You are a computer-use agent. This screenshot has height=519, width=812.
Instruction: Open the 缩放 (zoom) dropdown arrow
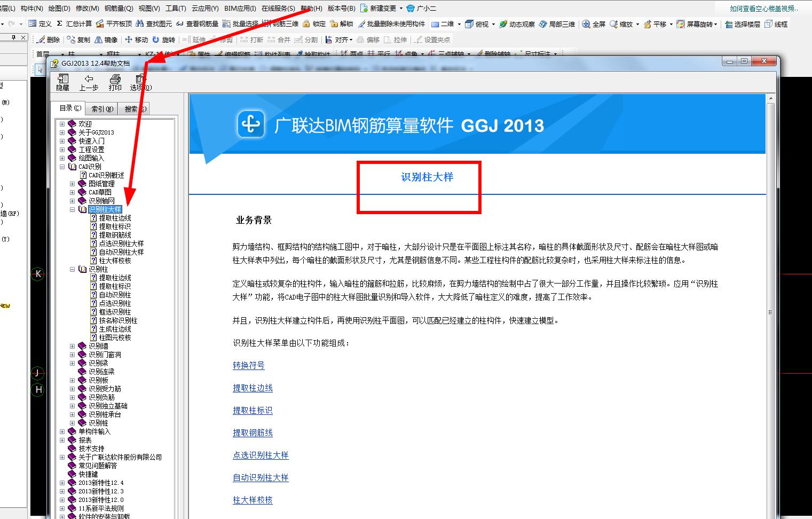637,24
